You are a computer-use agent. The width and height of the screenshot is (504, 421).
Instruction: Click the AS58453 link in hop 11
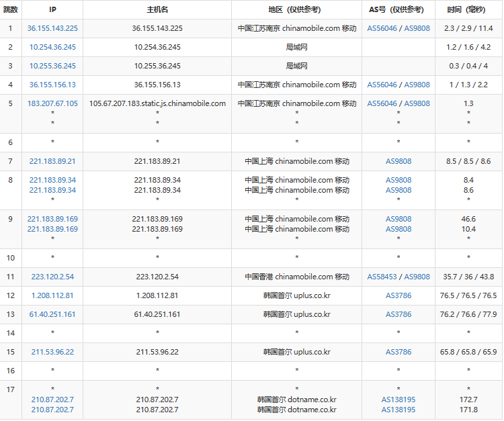pos(382,277)
